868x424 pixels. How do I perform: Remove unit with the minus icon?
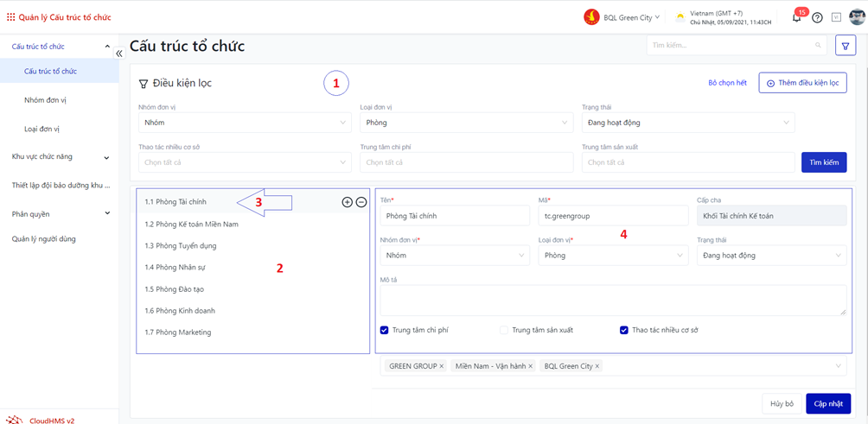click(361, 202)
